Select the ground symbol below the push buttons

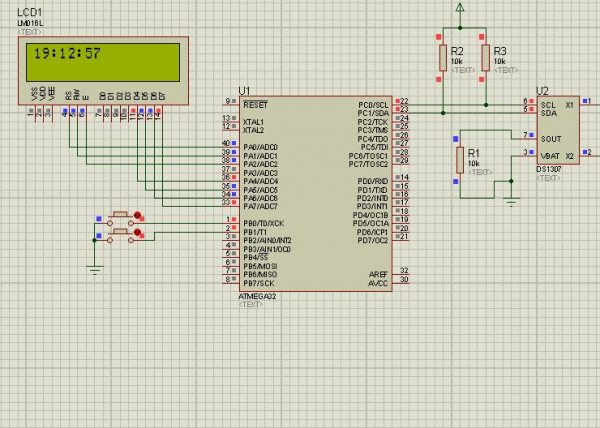pos(95,270)
